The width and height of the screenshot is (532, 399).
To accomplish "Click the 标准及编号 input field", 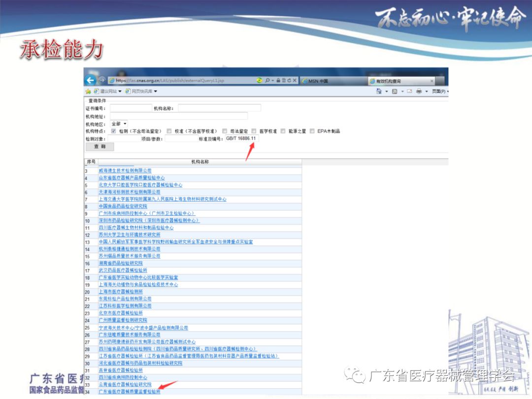I will [x=241, y=139].
